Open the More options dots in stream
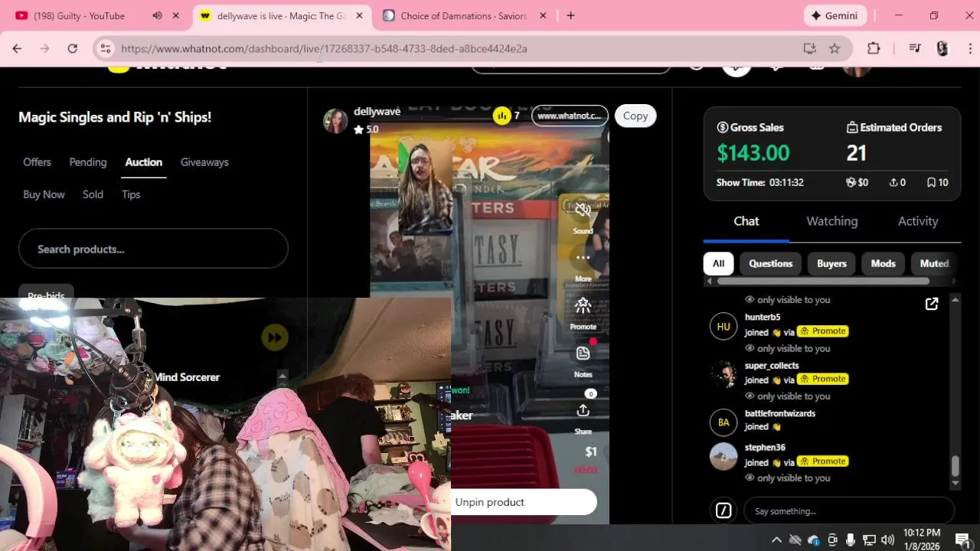The width and height of the screenshot is (980, 551). [583, 258]
